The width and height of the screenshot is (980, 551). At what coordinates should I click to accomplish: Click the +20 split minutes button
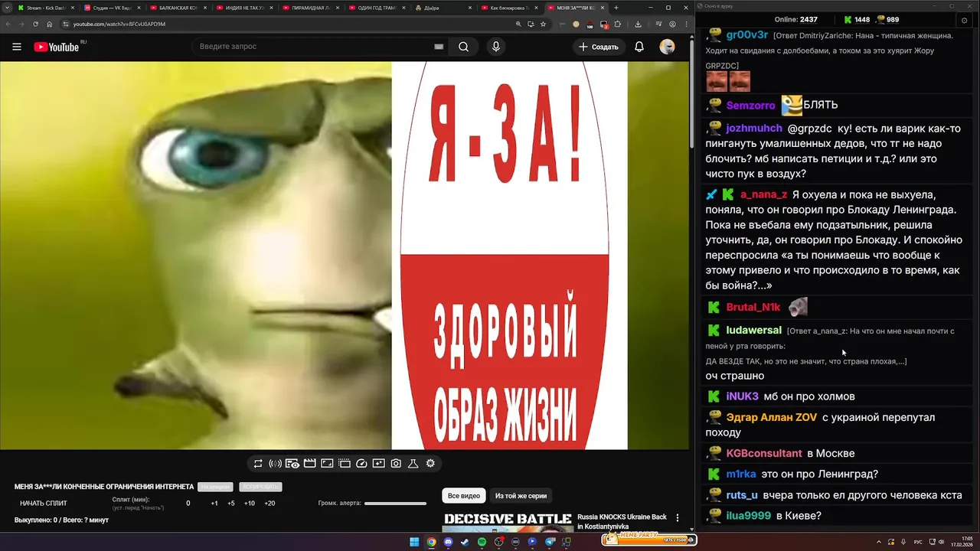click(269, 504)
